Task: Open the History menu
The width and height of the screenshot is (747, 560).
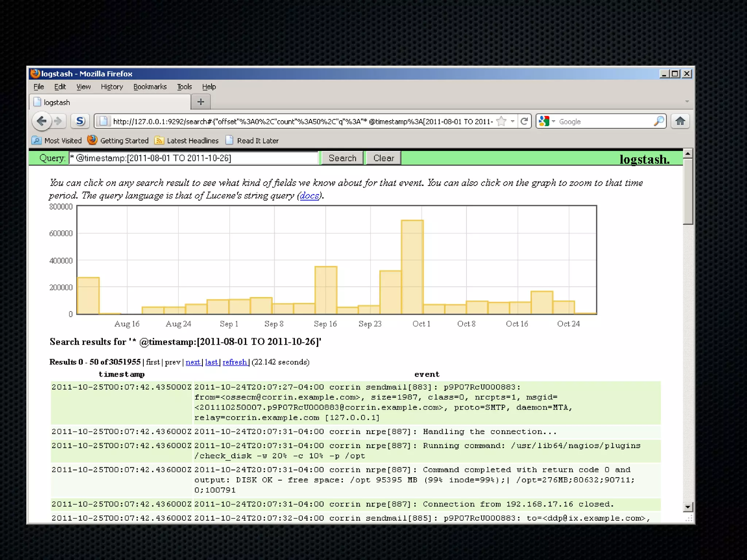Action: [x=112, y=87]
